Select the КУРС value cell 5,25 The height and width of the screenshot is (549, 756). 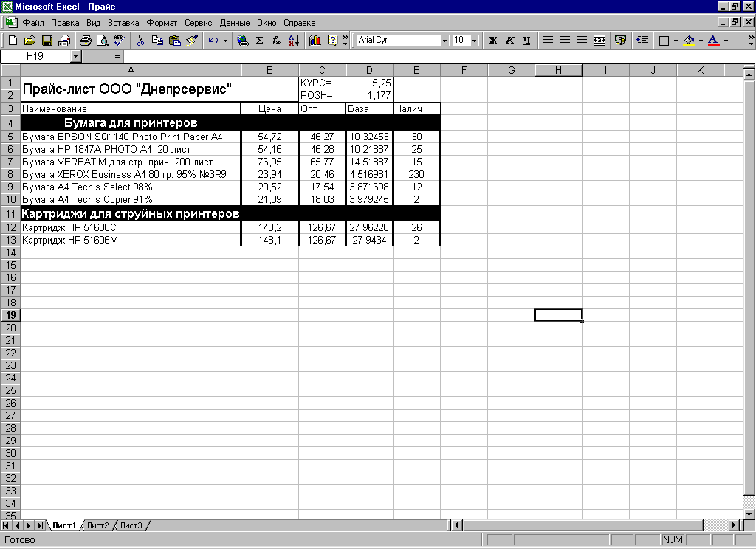pos(369,83)
